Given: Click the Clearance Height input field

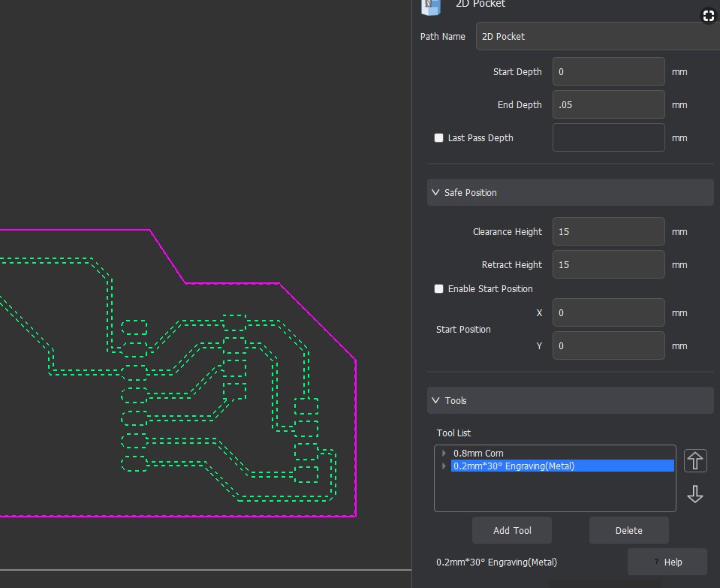Looking at the screenshot, I should (608, 231).
